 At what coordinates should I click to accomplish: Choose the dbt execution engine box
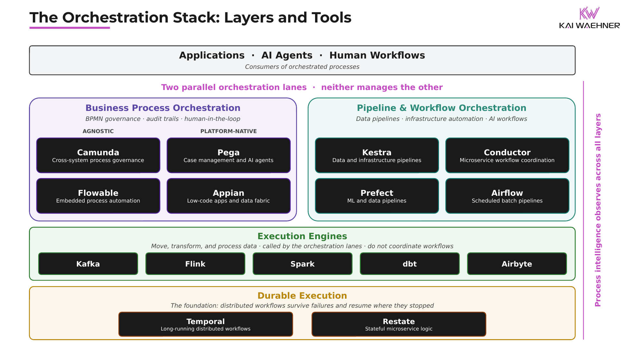410,264
